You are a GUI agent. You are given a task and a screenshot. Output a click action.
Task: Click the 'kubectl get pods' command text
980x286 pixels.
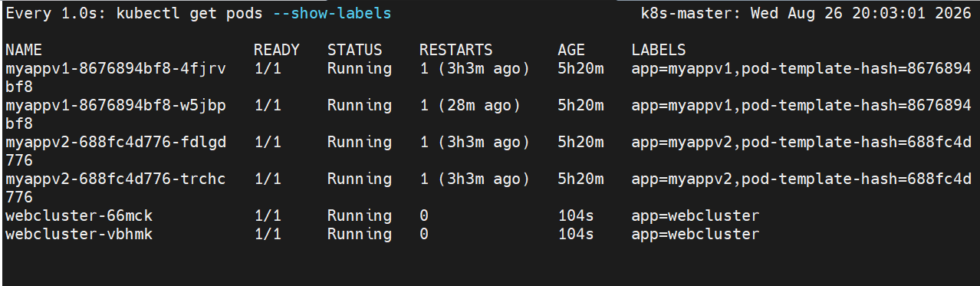[x=189, y=14]
